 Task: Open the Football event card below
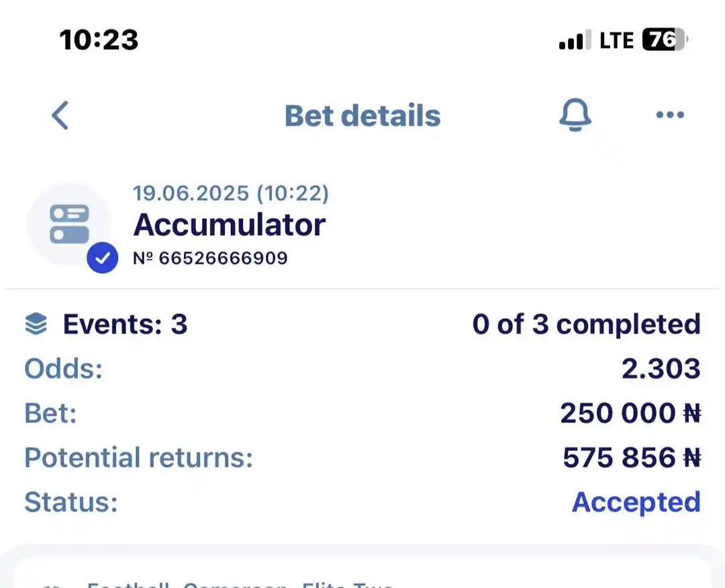pyautogui.click(x=362, y=573)
